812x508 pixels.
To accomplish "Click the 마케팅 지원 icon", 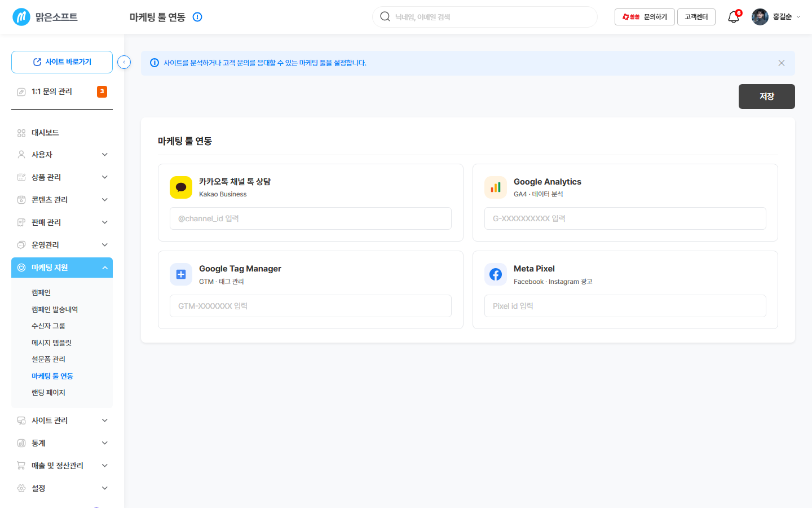I will [x=21, y=268].
